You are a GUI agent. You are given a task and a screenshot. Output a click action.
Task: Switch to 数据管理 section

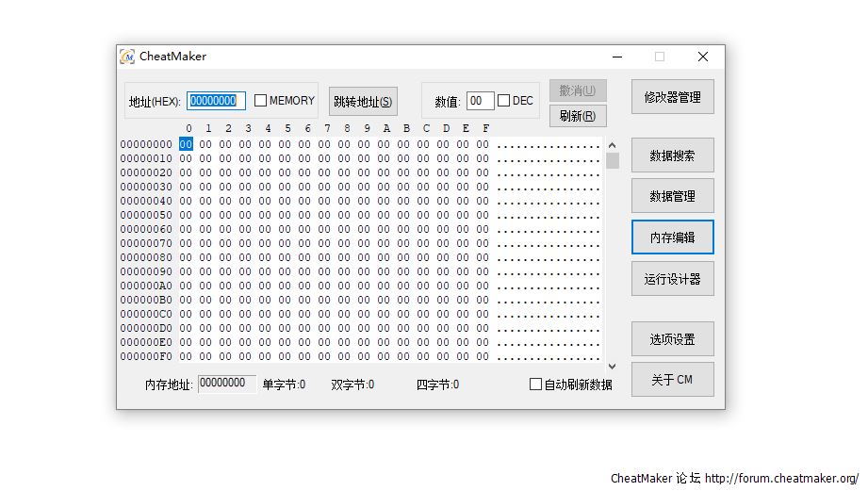[x=672, y=196]
